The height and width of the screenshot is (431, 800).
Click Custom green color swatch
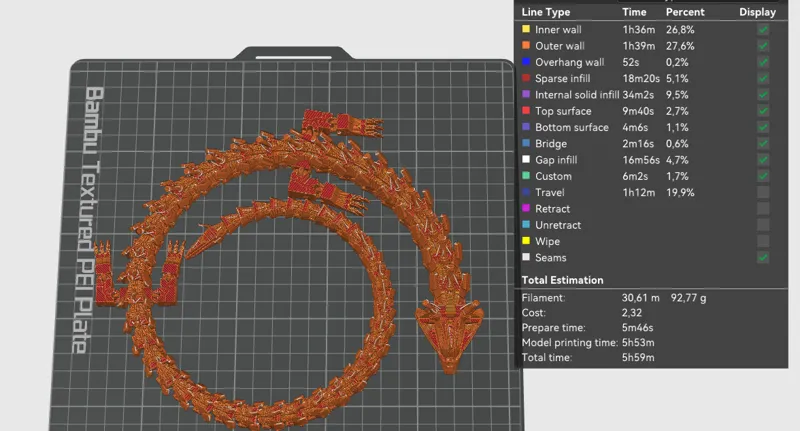[x=526, y=175]
